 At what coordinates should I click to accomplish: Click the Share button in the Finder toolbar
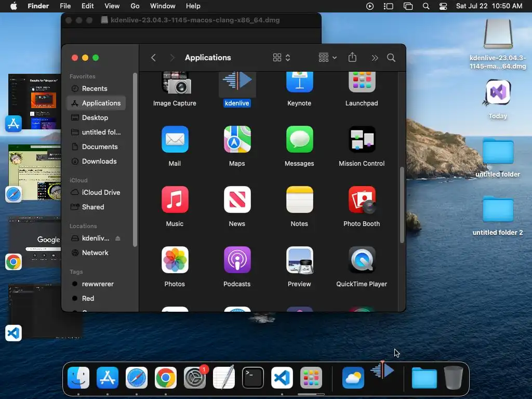(x=352, y=57)
